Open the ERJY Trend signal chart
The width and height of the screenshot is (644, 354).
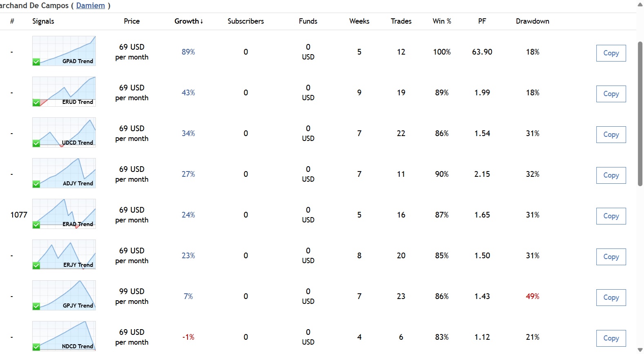(x=64, y=255)
